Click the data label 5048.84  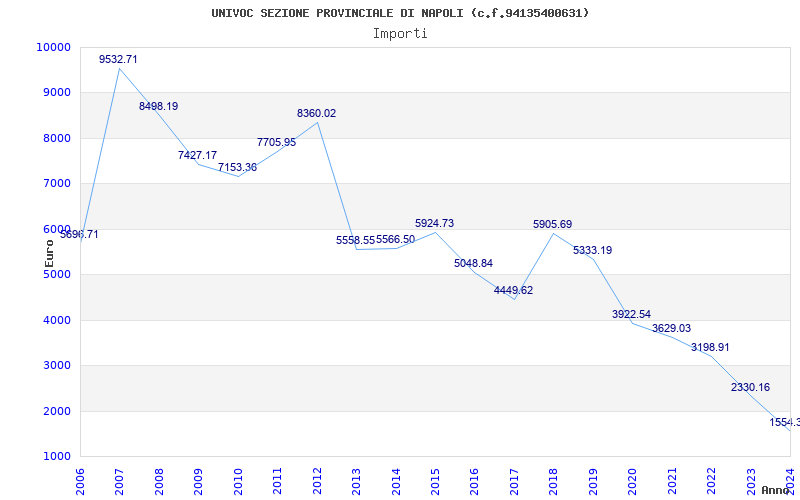point(474,263)
